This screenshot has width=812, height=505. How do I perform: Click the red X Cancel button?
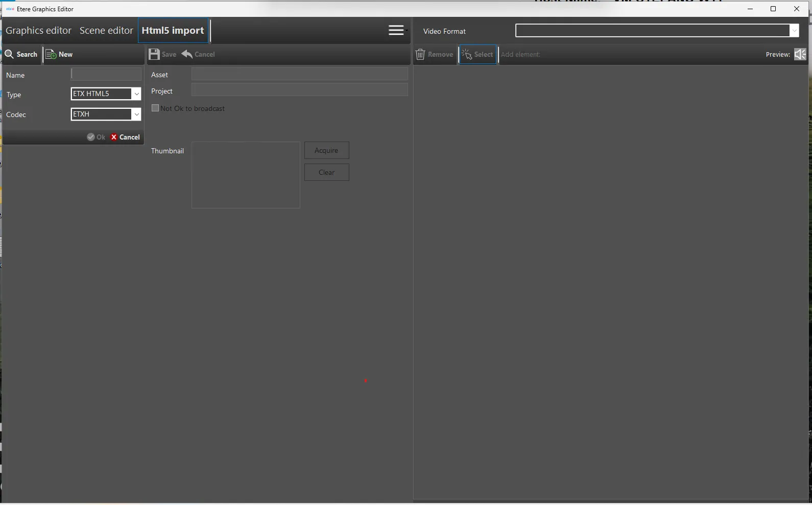pos(125,137)
